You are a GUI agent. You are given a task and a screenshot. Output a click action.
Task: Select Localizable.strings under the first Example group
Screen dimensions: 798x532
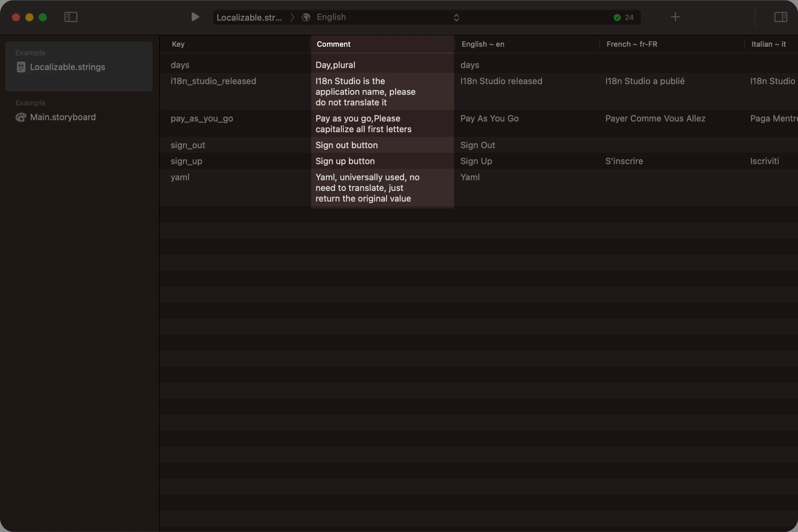68,67
